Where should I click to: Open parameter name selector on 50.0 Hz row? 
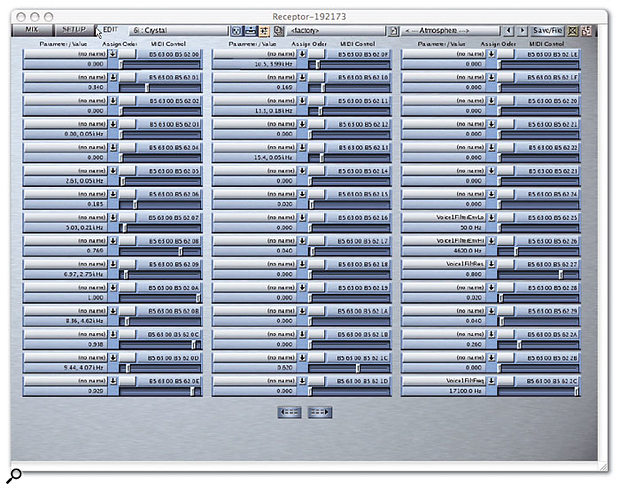444,217
